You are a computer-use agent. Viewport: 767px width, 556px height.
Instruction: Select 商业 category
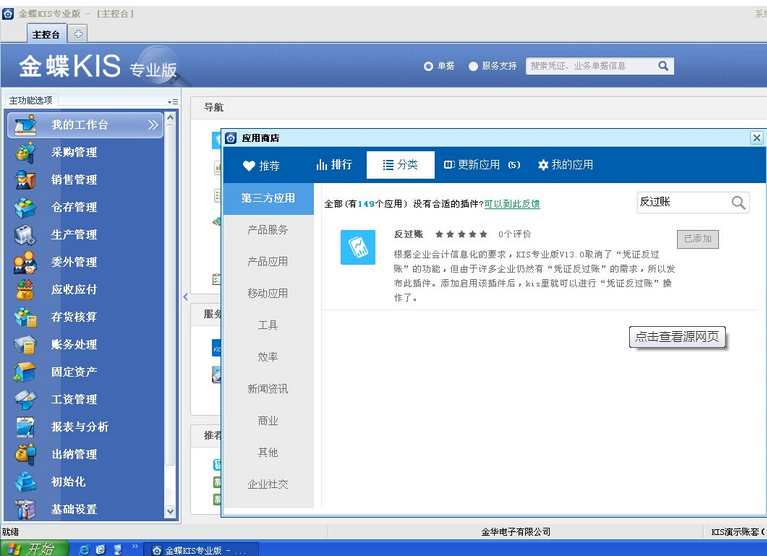click(268, 421)
